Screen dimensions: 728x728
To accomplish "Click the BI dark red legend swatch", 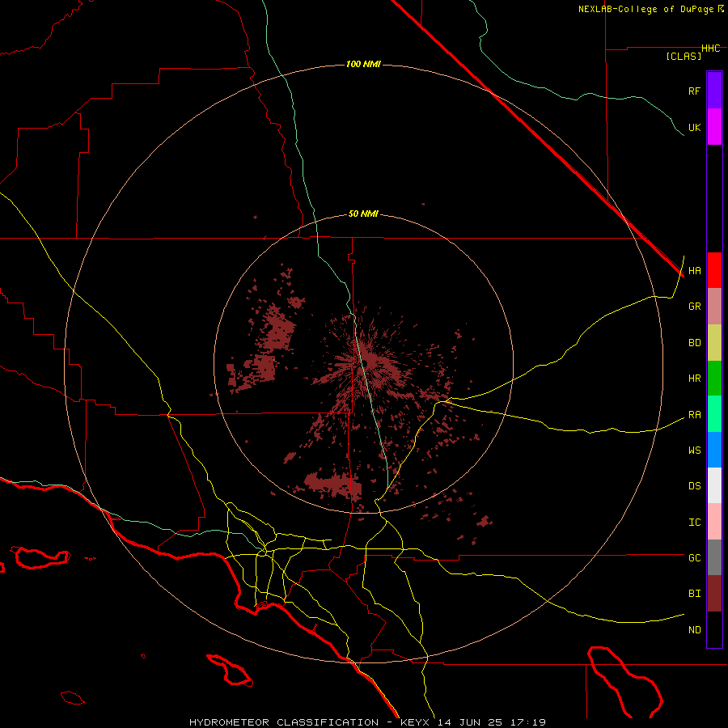I will coord(714,594).
